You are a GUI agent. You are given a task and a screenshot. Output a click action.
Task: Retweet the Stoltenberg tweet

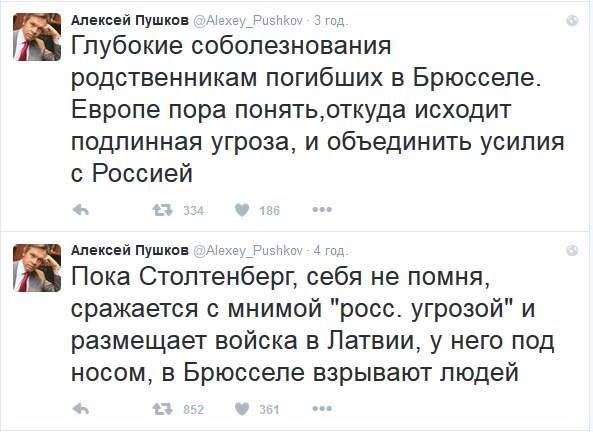[x=163, y=409]
